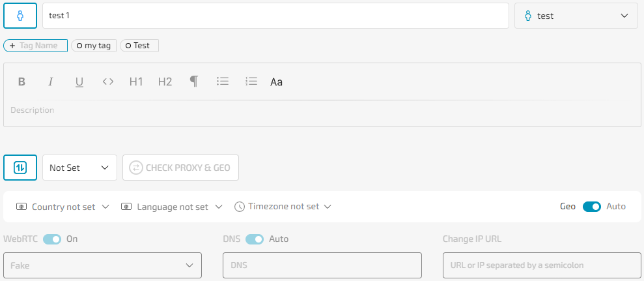The width and height of the screenshot is (644, 281).
Task: Select the 'Test' tag chip
Action: click(x=139, y=46)
